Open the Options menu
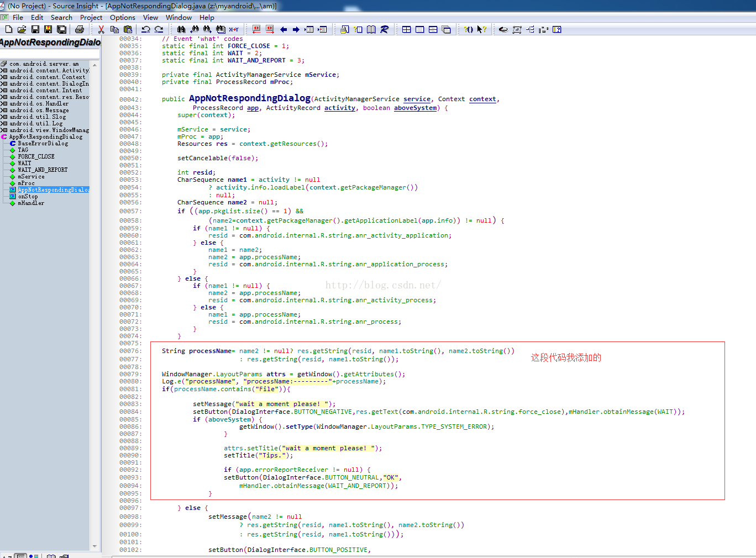The image size is (756, 558). point(123,18)
